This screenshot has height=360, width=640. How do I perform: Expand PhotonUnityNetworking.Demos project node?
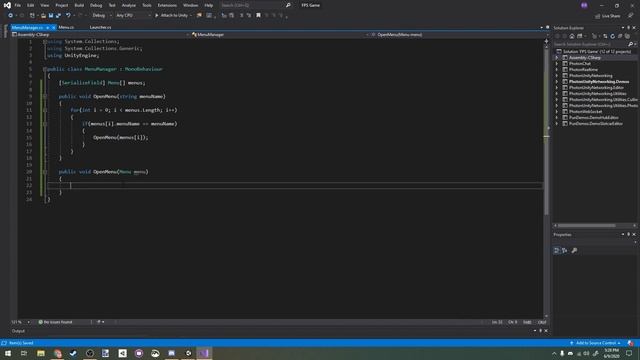[x=557, y=82]
